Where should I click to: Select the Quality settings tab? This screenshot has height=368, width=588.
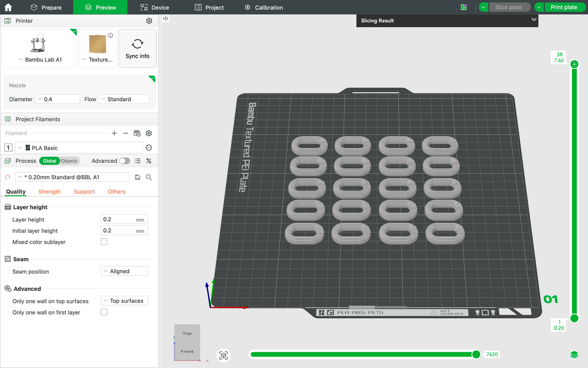click(x=16, y=192)
